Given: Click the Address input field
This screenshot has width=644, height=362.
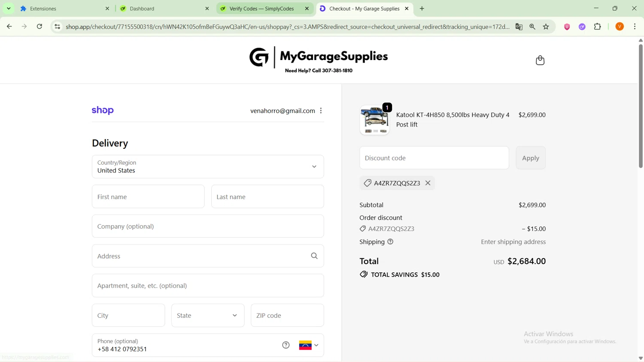Looking at the screenshot, I should [208, 256].
